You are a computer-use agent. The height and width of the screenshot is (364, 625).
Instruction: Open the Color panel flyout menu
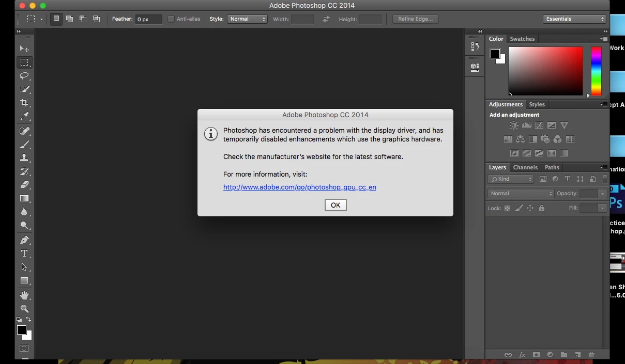coord(603,39)
